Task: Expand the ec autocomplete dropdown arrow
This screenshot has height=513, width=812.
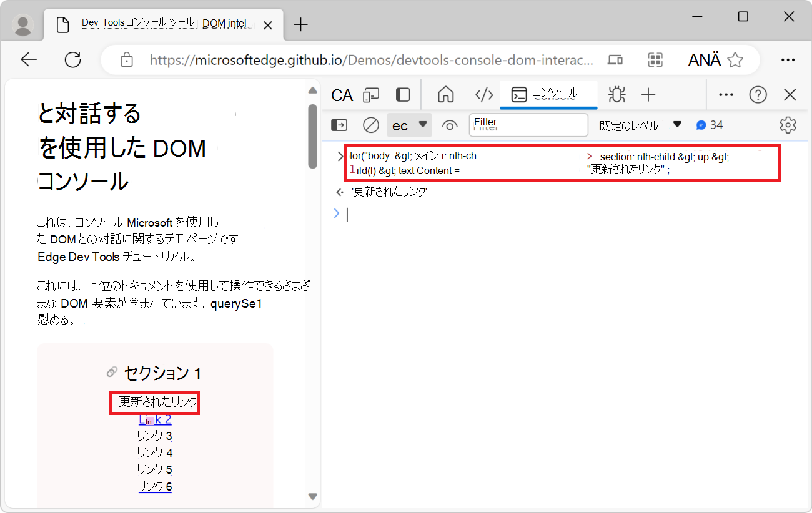Action: coord(423,125)
